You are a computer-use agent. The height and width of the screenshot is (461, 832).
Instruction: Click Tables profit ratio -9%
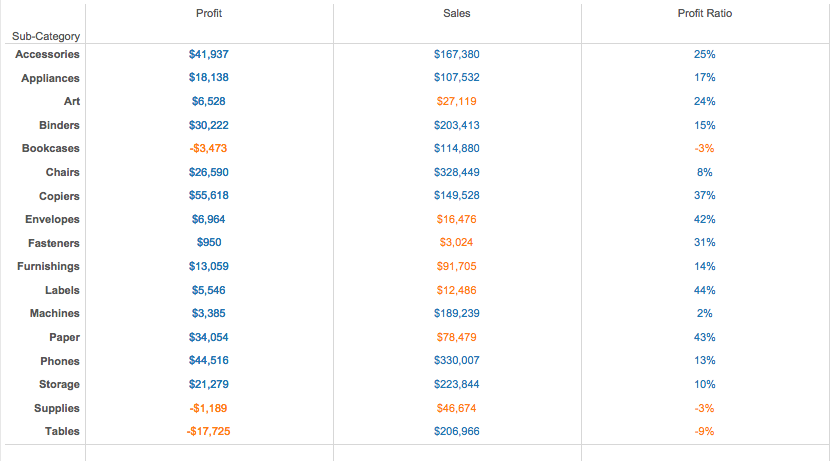point(705,431)
